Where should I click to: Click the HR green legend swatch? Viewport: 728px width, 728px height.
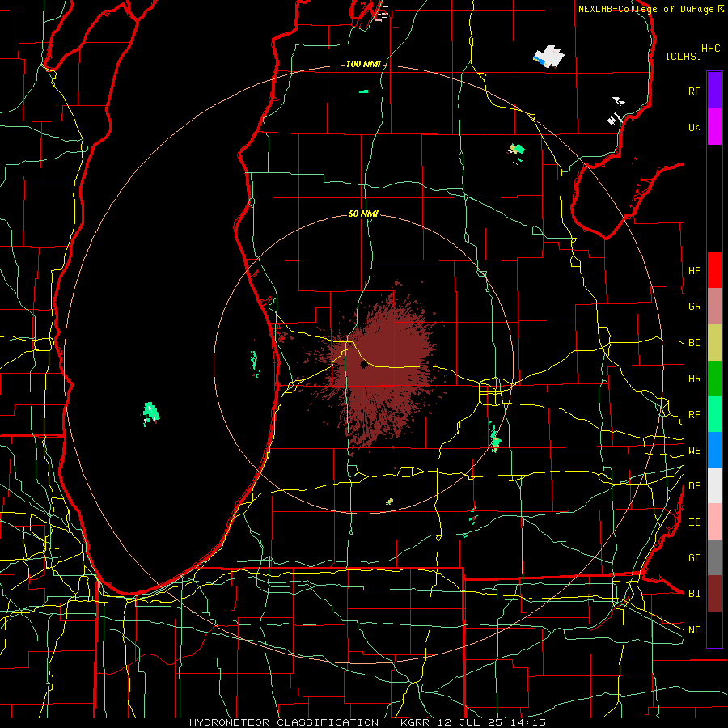click(714, 379)
